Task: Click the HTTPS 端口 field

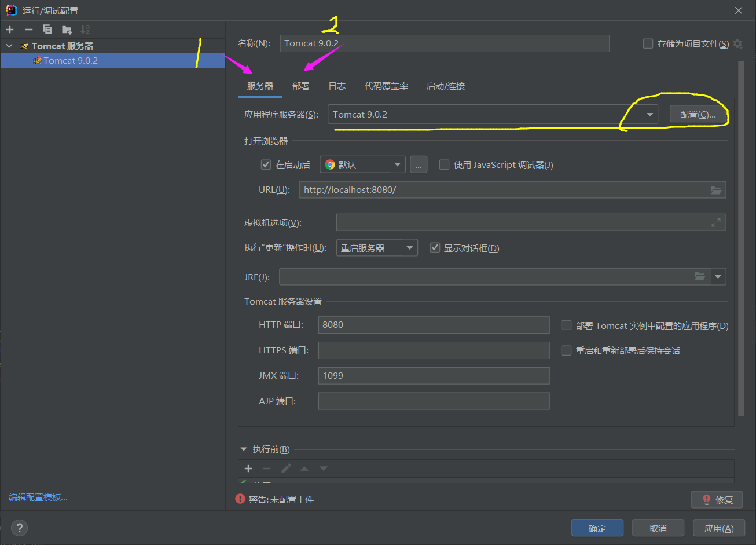Action: pyautogui.click(x=434, y=350)
